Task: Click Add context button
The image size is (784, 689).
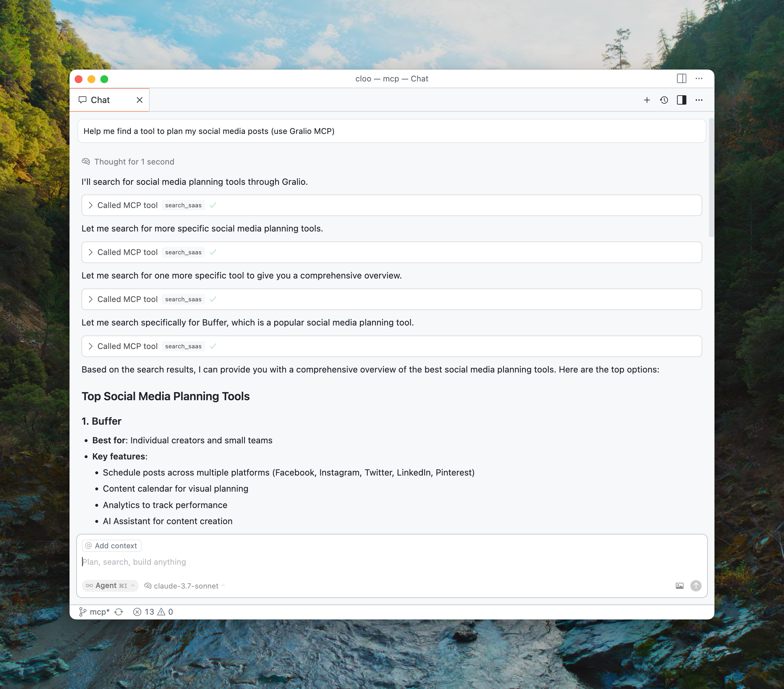Action: click(112, 545)
